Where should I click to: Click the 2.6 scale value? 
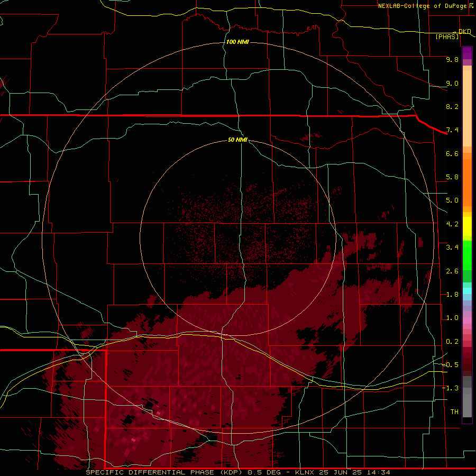click(452, 271)
